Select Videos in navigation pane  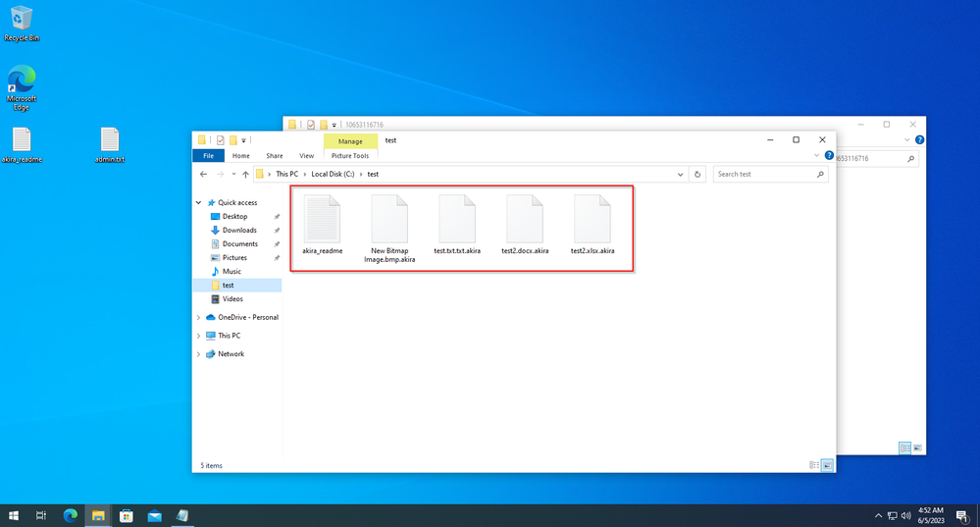pos(232,298)
